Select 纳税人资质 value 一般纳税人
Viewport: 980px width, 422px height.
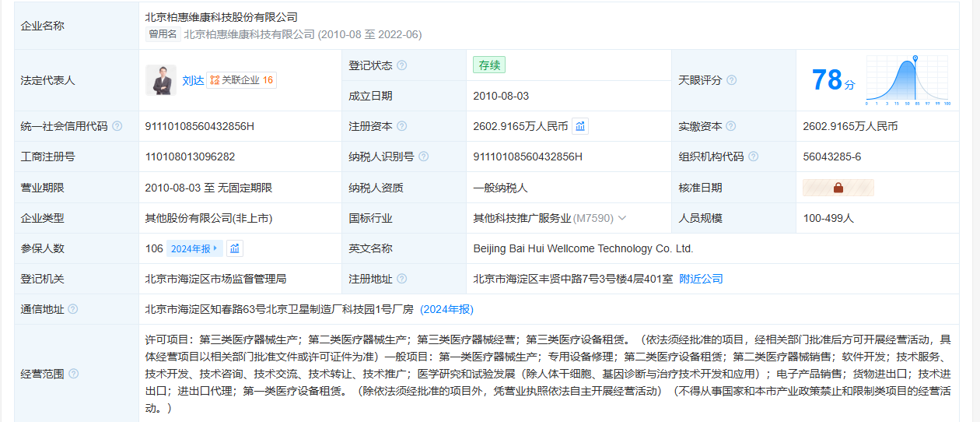501,188
